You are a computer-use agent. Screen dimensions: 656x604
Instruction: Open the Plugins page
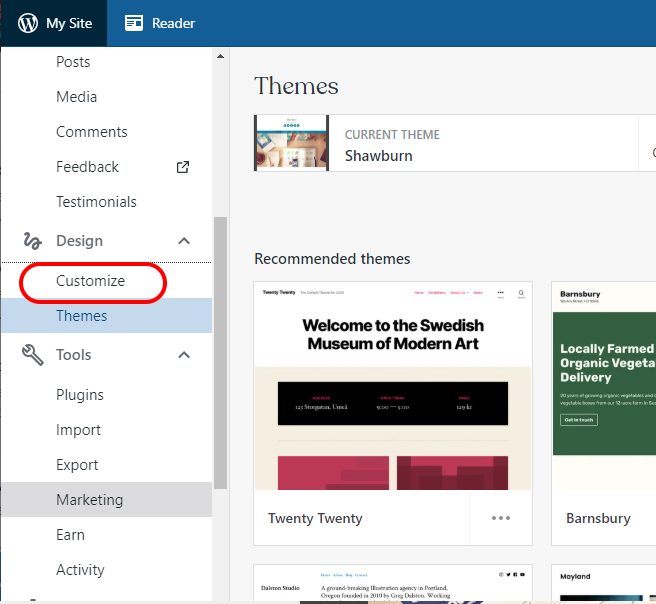[x=80, y=395]
